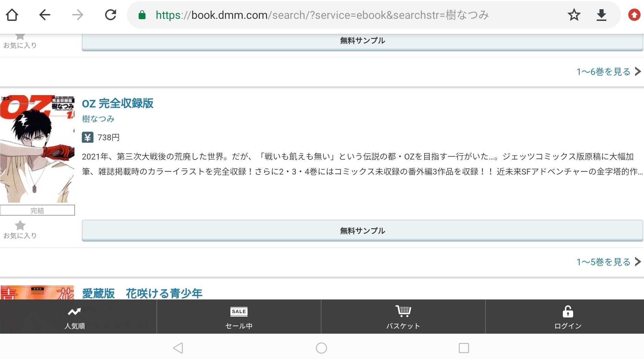644x359 pixels.
Task: Toggle お気に入り star for OZ 完全収録版
Action: click(x=20, y=229)
